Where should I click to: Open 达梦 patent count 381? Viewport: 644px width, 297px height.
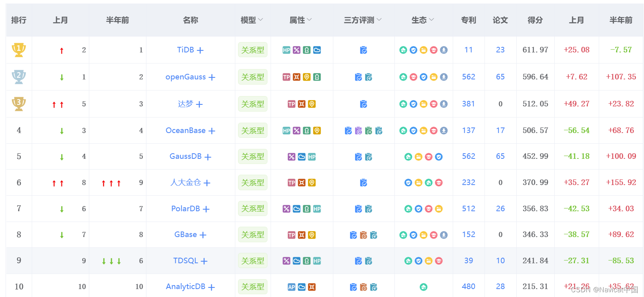pos(469,104)
